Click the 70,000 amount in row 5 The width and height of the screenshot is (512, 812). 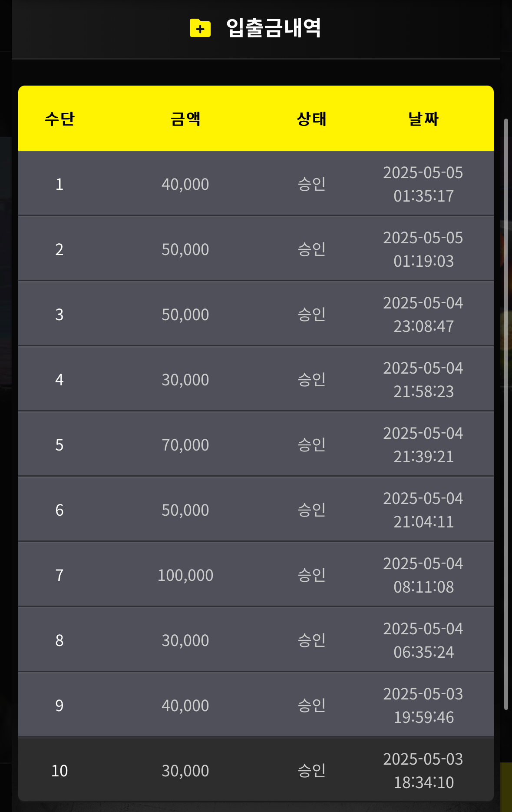click(185, 445)
